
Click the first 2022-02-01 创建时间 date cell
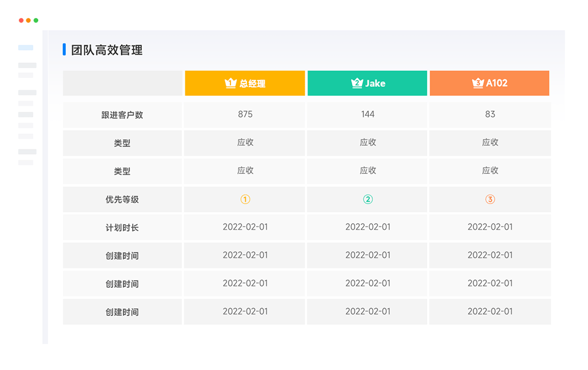[x=245, y=255]
